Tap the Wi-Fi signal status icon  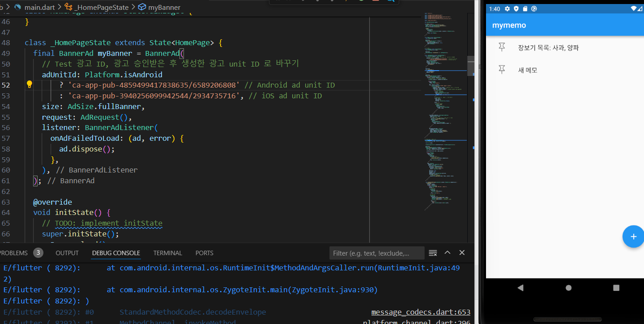[634, 8]
